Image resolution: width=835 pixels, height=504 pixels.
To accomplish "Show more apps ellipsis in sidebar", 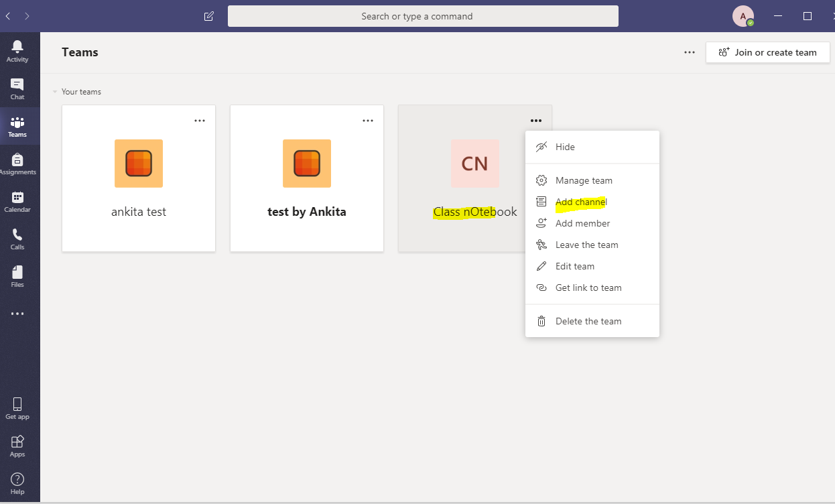I will coord(17,314).
